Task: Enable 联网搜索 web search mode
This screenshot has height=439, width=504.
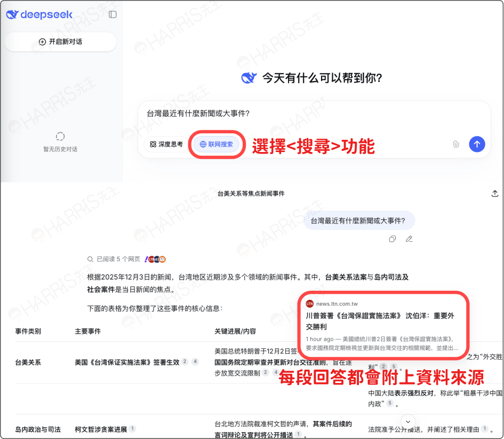Action: [x=217, y=145]
